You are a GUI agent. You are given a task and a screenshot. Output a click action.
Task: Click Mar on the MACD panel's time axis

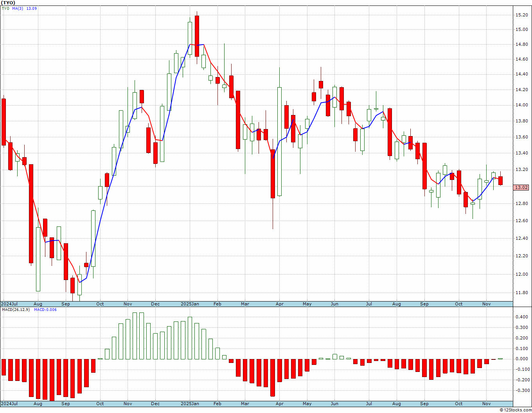click(245, 404)
